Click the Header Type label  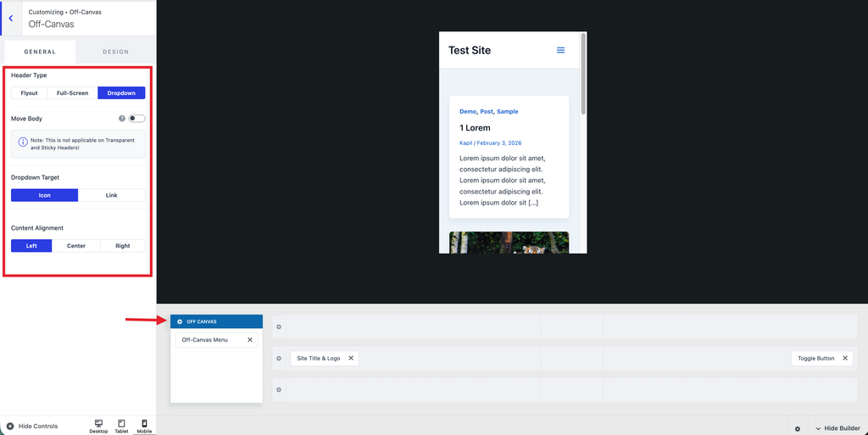point(29,75)
